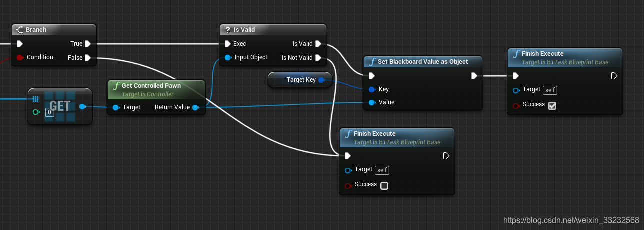Select the Get Controlled Pawn node header

click(156, 89)
